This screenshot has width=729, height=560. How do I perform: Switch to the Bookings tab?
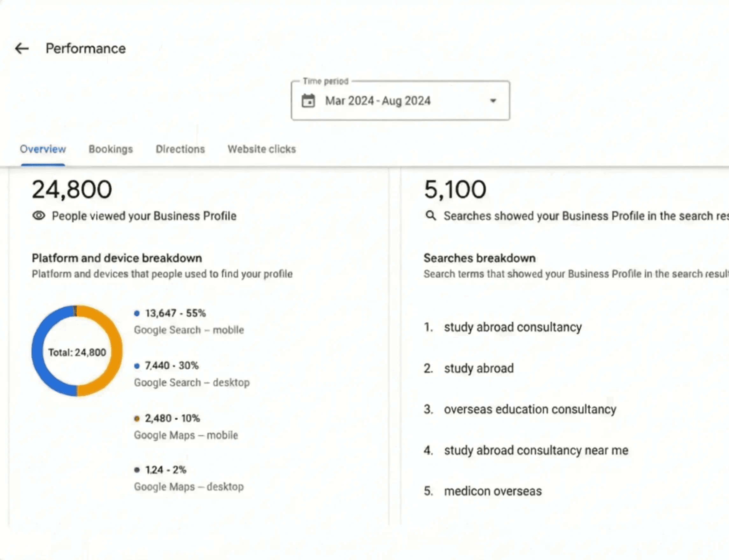click(110, 149)
